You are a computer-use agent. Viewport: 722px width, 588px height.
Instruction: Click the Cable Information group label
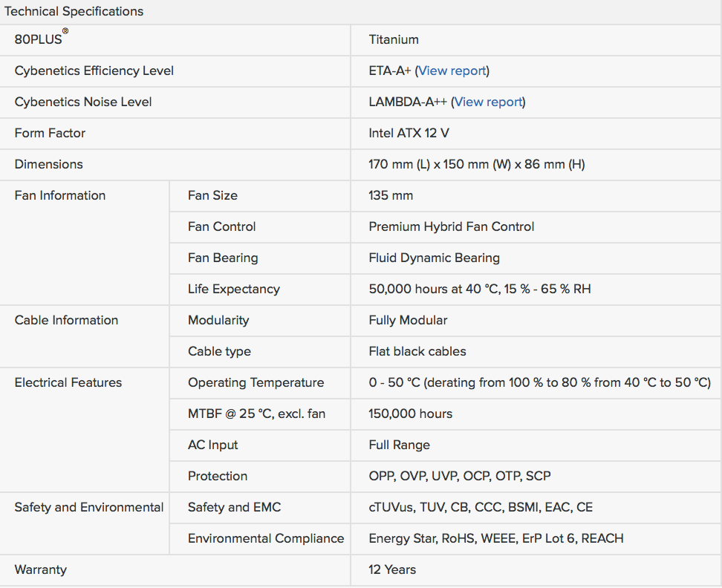66,320
